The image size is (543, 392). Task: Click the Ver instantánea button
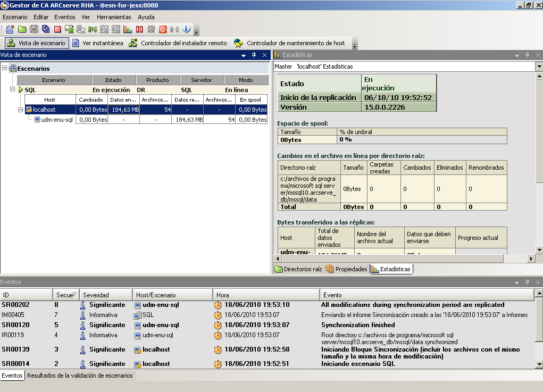pos(98,43)
